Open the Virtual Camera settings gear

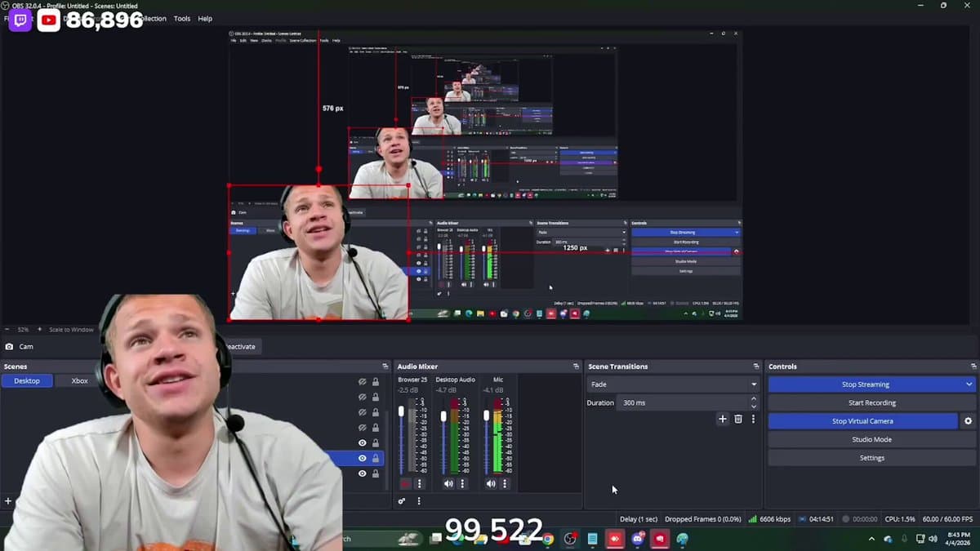tap(969, 421)
